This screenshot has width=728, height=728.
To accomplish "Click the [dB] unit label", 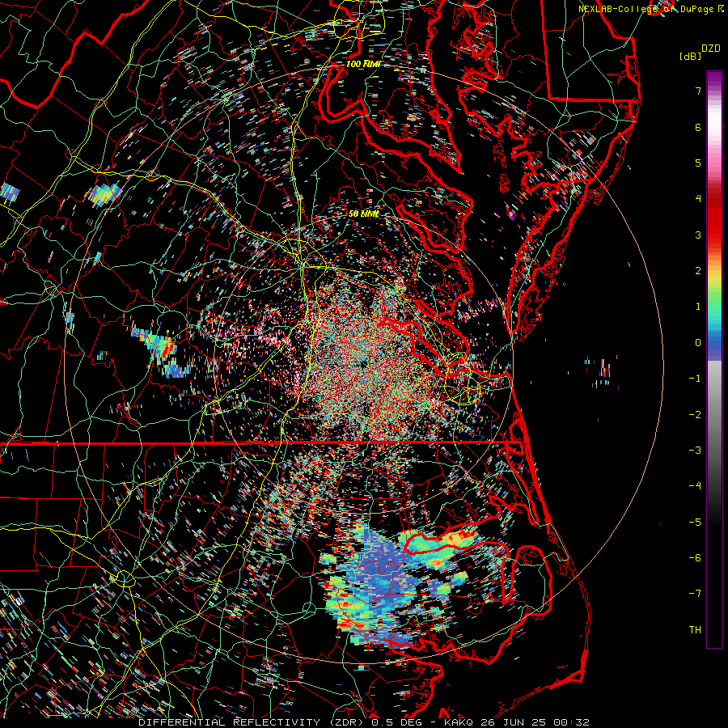I will pos(691,57).
